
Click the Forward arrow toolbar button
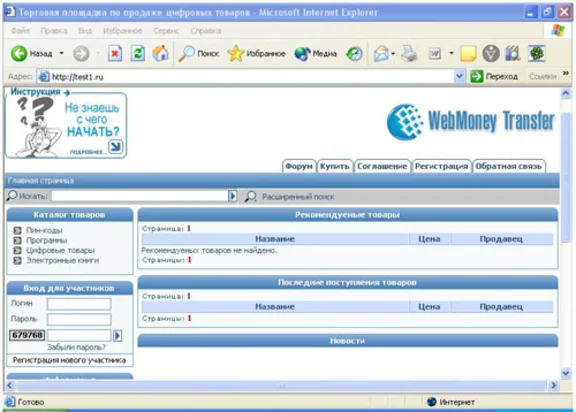[x=81, y=54]
